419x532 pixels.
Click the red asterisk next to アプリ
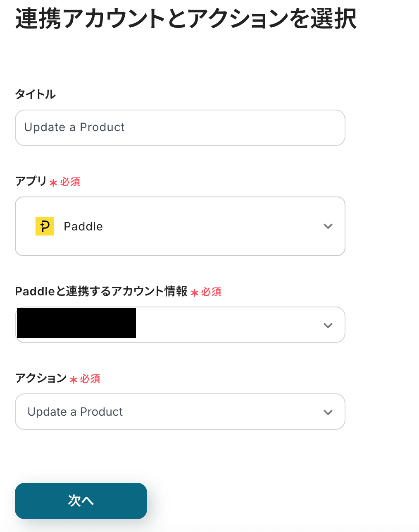(x=53, y=183)
